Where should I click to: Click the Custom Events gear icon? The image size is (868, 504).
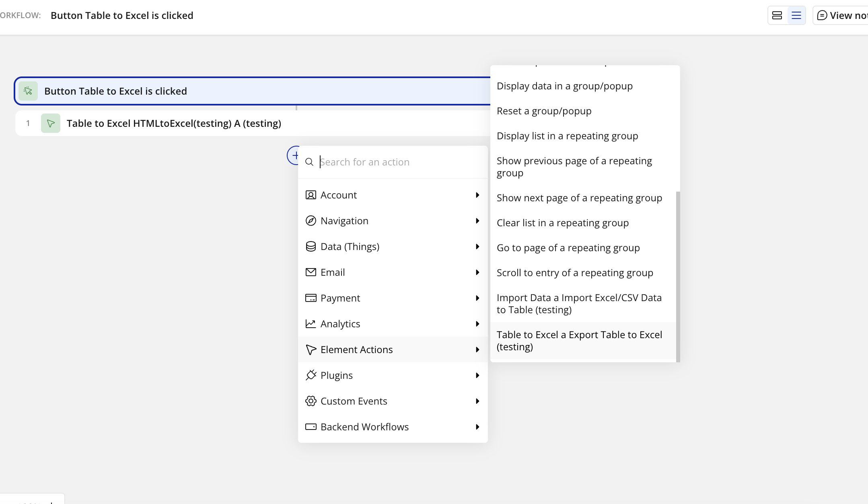(x=311, y=401)
